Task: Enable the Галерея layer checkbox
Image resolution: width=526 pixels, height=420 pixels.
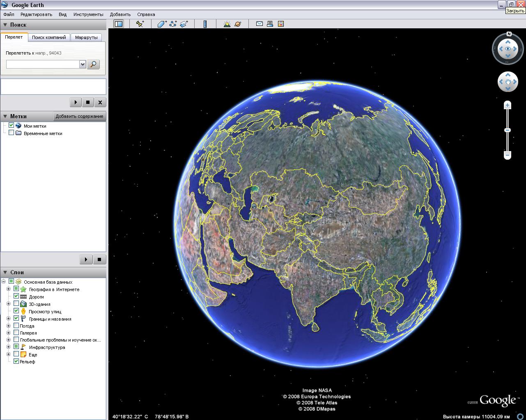Action: pyautogui.click(x=16, y=333)
